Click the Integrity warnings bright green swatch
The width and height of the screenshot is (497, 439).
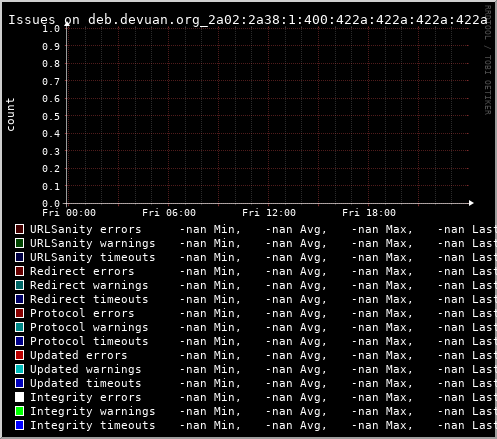point(19,411)
